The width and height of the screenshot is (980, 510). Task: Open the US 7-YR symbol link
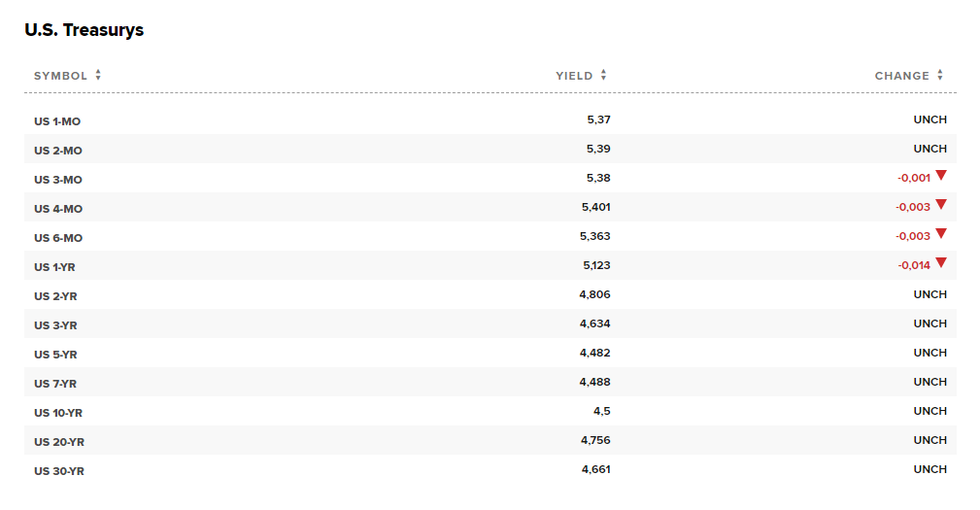click(55, 384)
